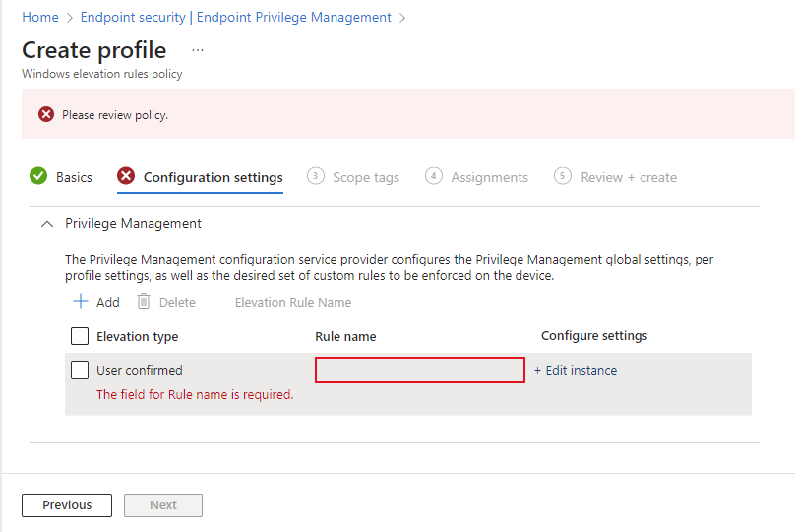The image size is (795, 532).
Task: Open the Configuration settings tab
Action: coord(213,177)
